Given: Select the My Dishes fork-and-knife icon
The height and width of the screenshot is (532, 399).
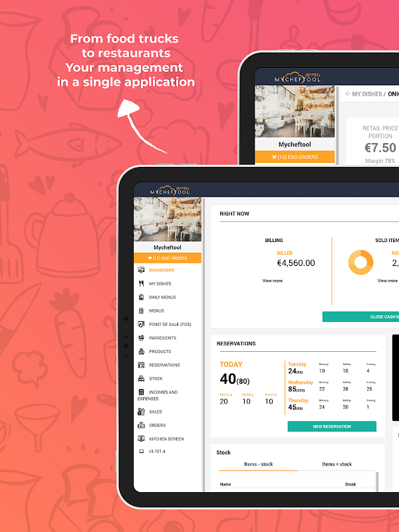Looking at the screenshot, I should point(141,284).
